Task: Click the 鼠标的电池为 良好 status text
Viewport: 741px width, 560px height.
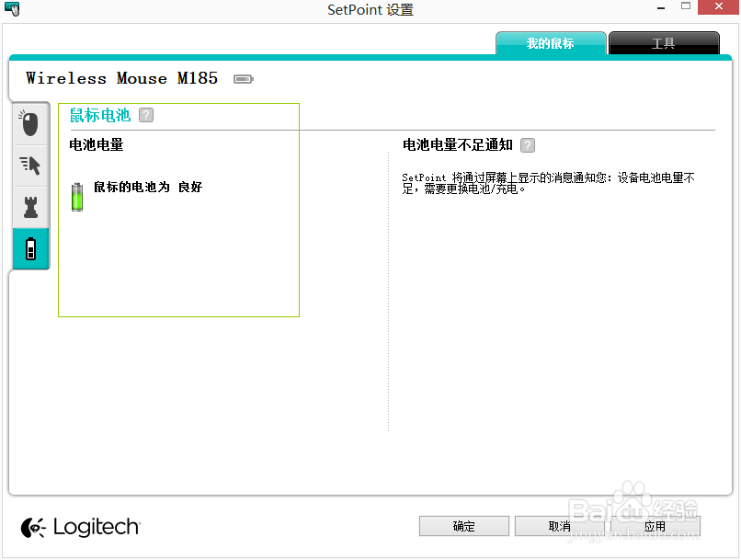Action: (x=148, y=188)
